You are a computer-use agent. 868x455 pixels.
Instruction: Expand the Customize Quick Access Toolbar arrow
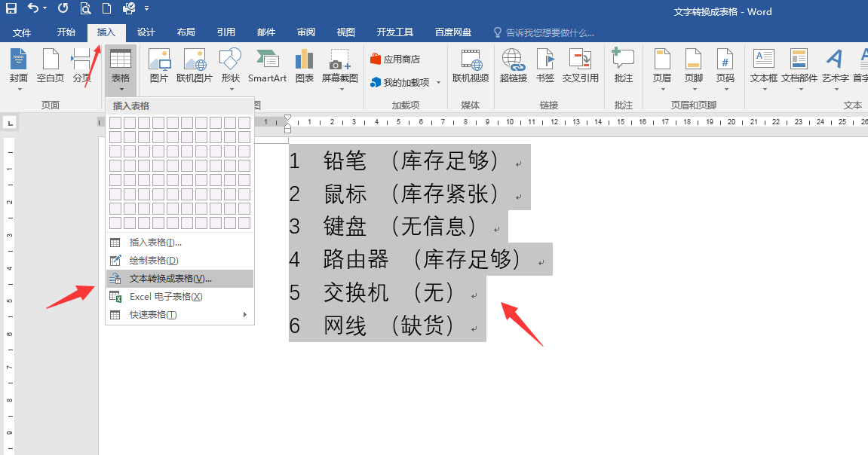coord(146,8)
